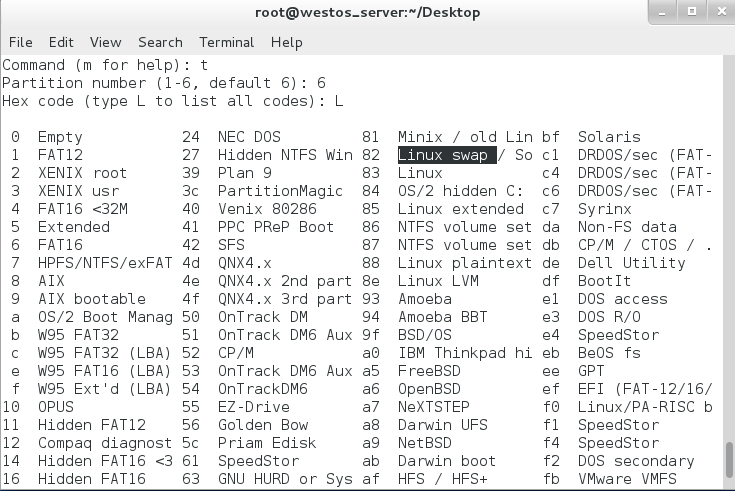
Task: Click the 'BSD/OS' entry
Action: pyautogui.click(x=425, y=335)
